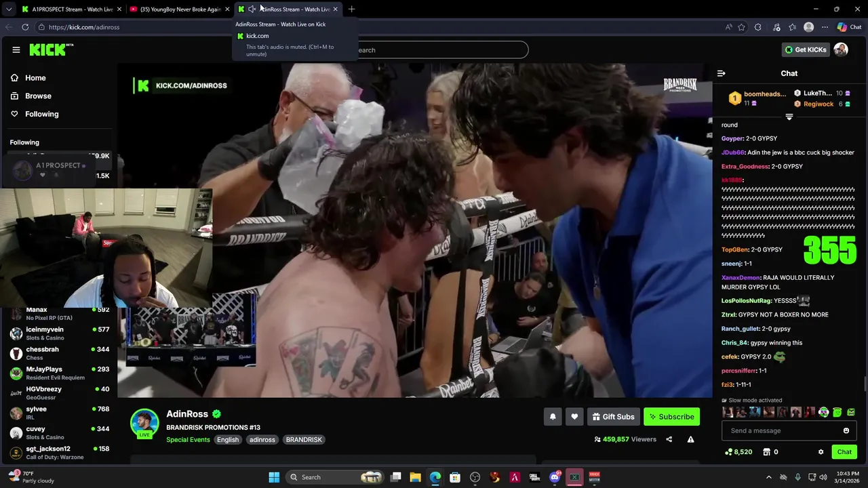The width and height of the screenshot is (868, 488).
Task: Open media control music icon
Action: click(x=776, y=27)
